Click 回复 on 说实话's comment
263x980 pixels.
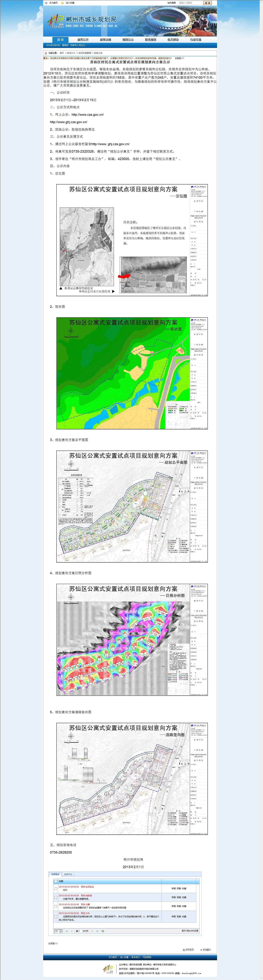point(179,897)
